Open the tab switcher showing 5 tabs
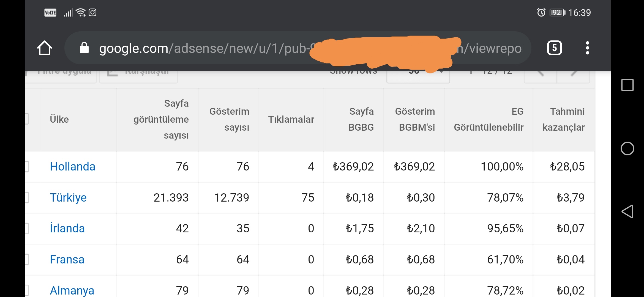This screenshot has width=644, height=297. point(554,48)
